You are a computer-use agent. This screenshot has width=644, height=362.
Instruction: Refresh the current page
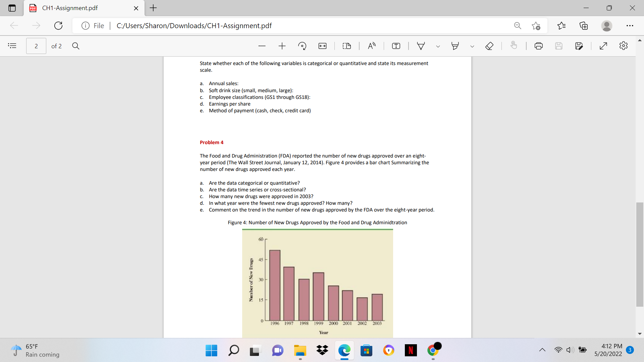[58, 26]
